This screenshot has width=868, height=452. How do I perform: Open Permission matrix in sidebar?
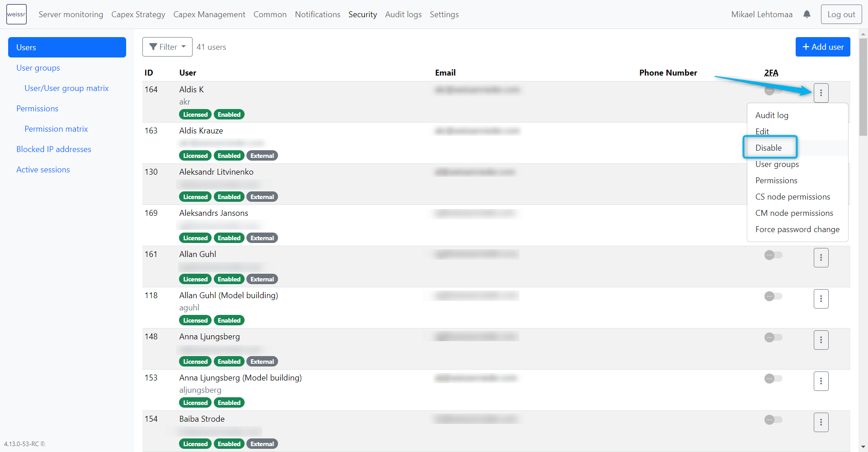coord(56,129)
